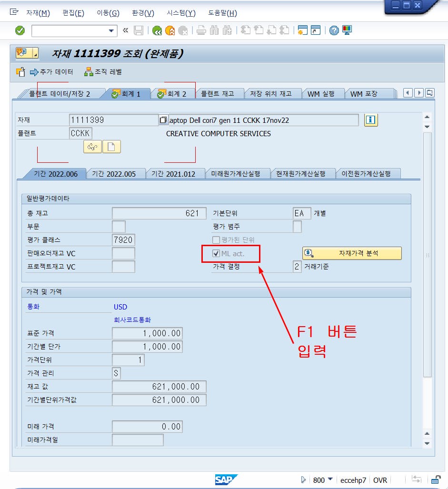Open the tab list button
Screen dimensions: 448x489
[x=430, y=93]
